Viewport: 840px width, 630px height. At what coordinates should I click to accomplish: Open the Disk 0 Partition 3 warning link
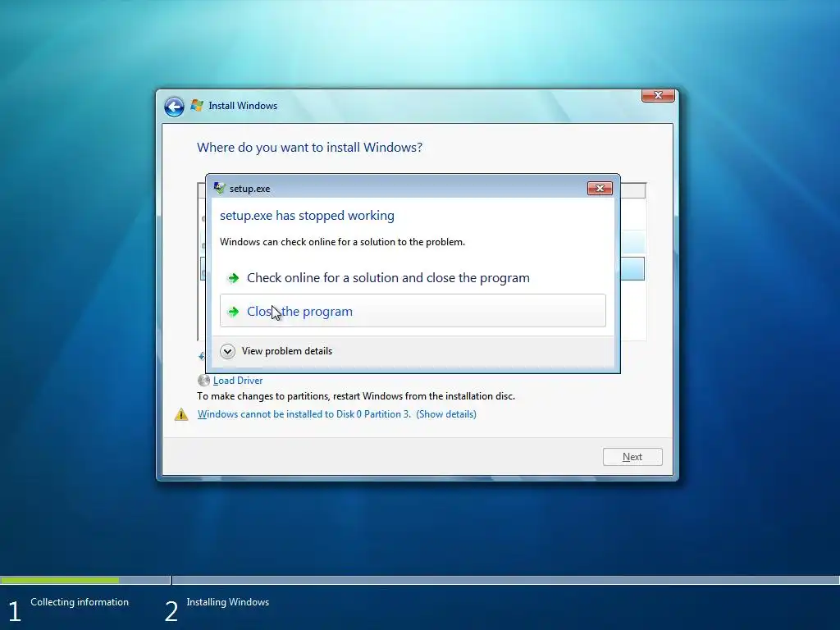point(336,414)
